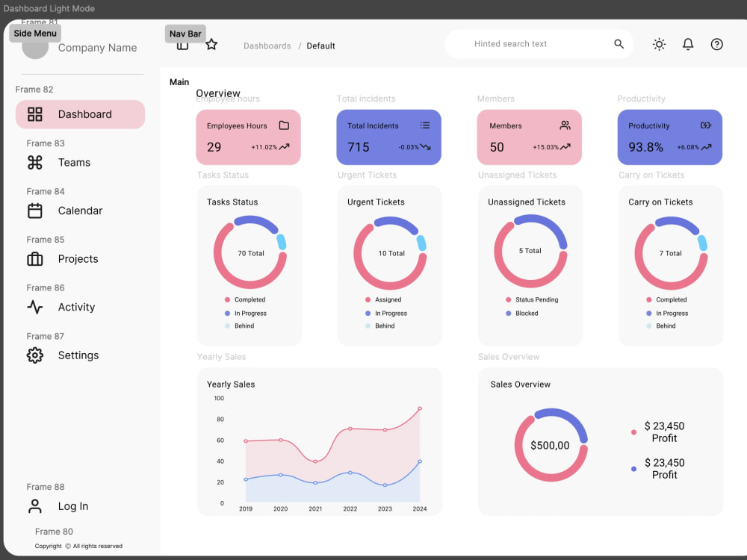Click Status Pending legend dot

[x=508, y=299]
